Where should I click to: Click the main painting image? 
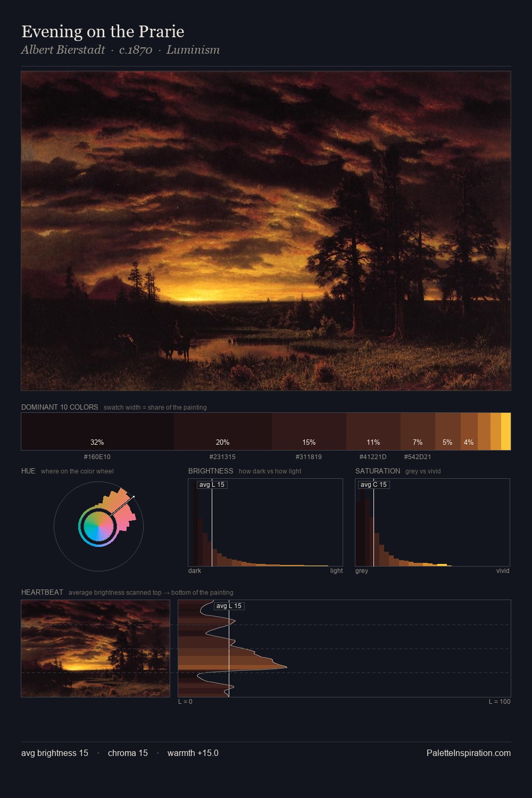(x=266, y=231)
